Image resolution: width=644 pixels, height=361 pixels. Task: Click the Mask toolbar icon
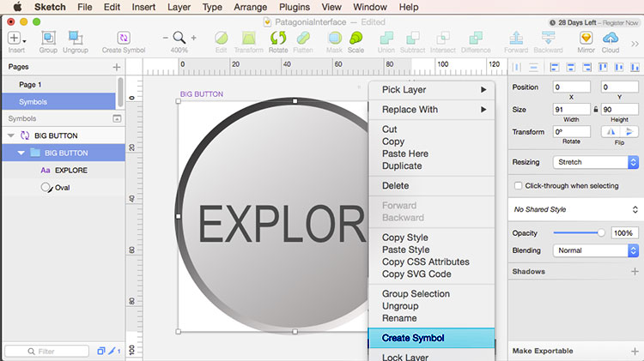pyautogui.click(x=335, y=38)
